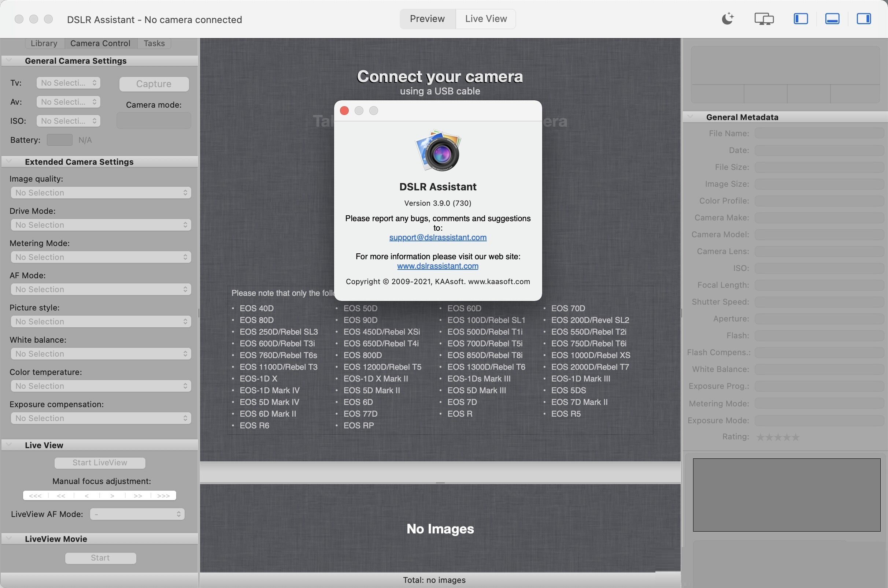Switch to Camera Control tab
Viewport: 888px width, 588px height.
click(x=100, y=42)
